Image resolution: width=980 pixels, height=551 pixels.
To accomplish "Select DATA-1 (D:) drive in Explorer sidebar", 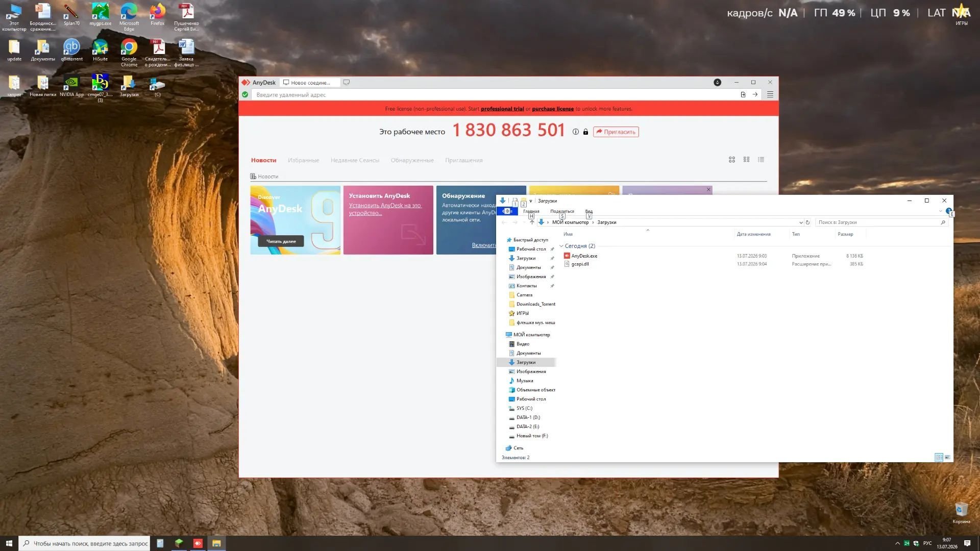I will [x=528, y=417].
